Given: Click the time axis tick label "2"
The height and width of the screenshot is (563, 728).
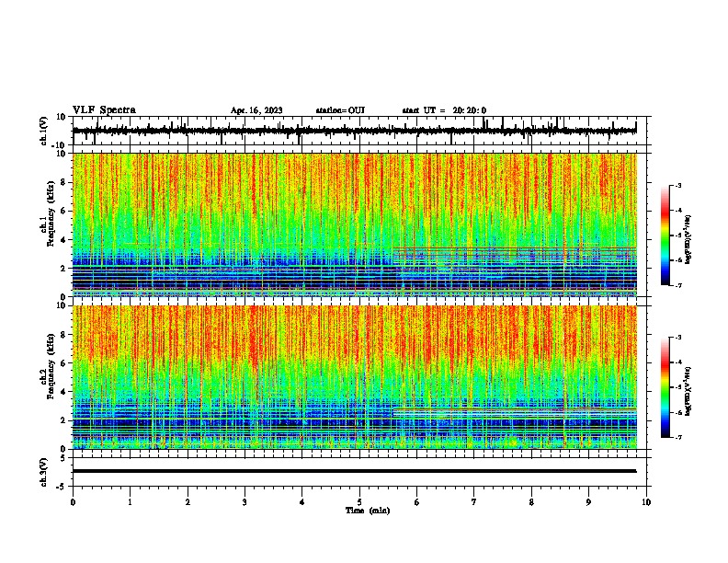Looking at the screenshot, I should coord(188,502).
